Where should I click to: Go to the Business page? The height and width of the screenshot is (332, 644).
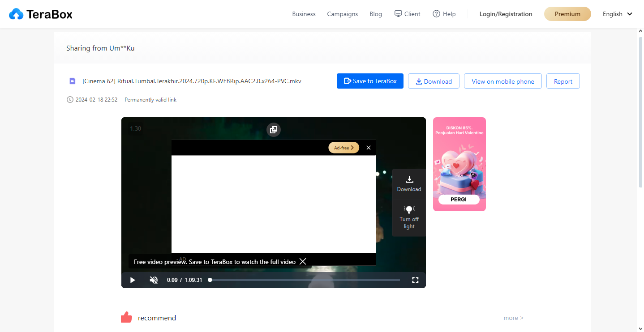304,14
